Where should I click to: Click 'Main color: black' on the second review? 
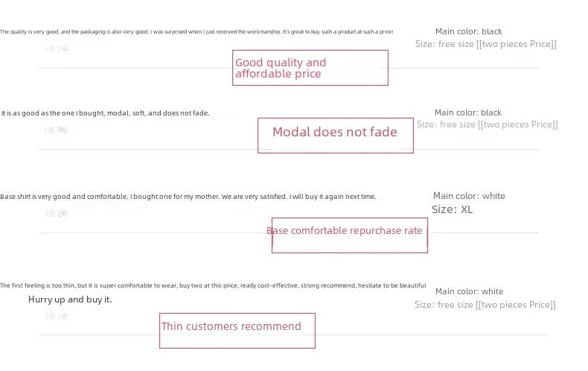click(x=468, y=112)
